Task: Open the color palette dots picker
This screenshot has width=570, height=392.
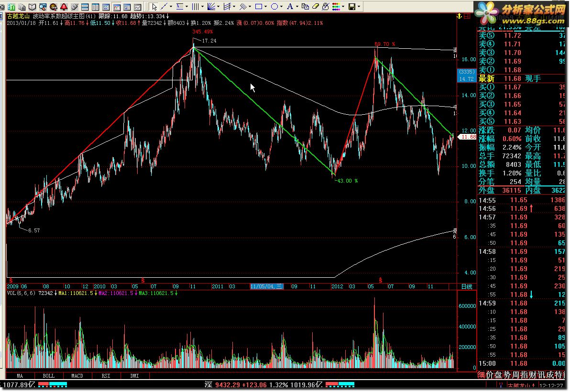Action: click(336, 7)
